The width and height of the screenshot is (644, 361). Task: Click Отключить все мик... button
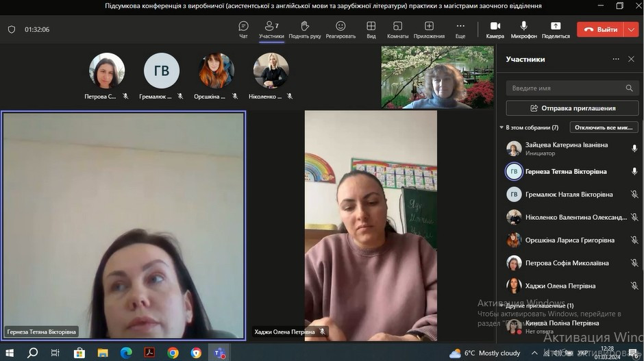[604, 127]
